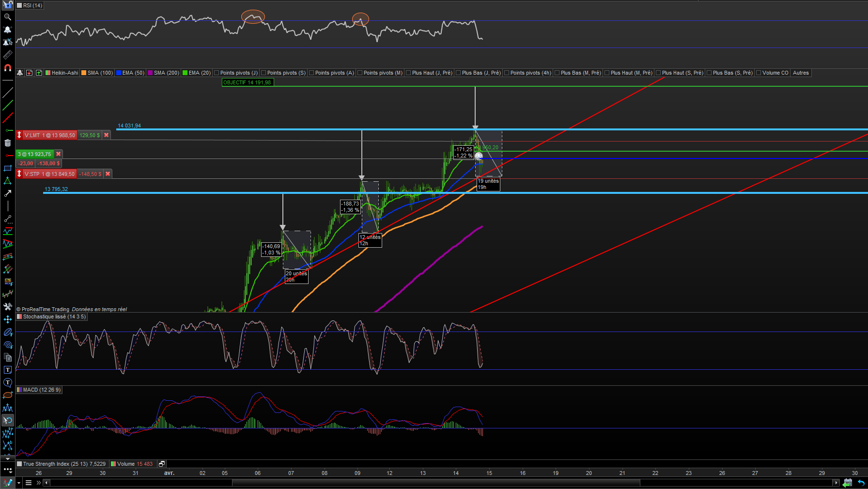The width and height of the screenshot is (868, 489).
Task: Enable Plus Bas (S, Pré) checkbox
Action: [709, 73]
